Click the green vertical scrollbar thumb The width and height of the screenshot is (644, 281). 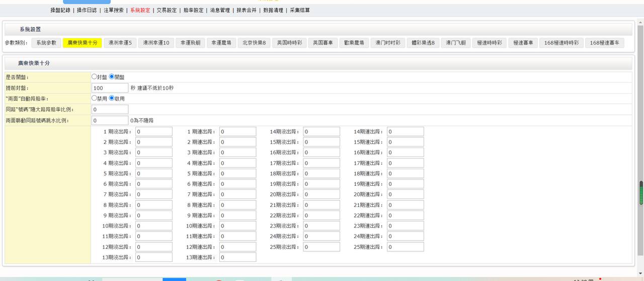(x=641, y=193)
